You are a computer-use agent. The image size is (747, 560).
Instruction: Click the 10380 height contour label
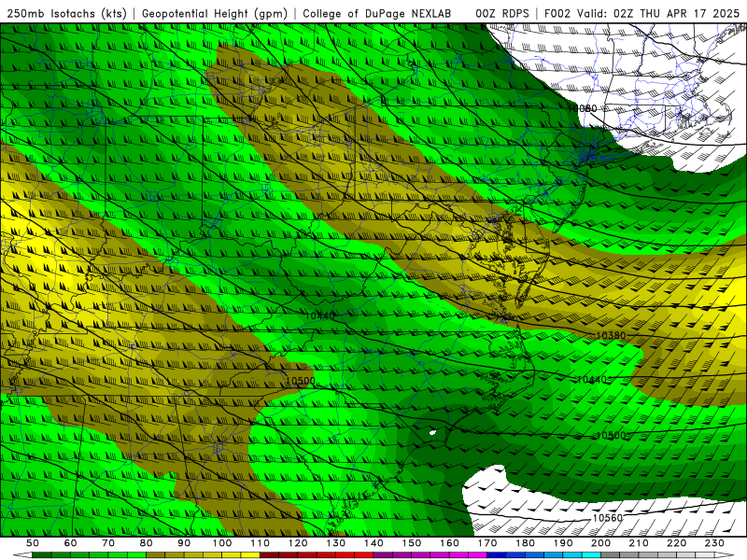click(611, 336)
